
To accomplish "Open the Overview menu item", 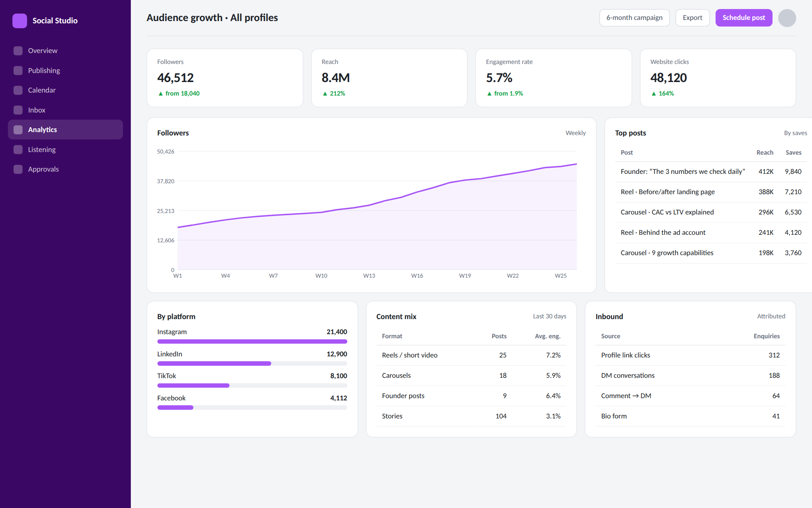I will 65,51.
